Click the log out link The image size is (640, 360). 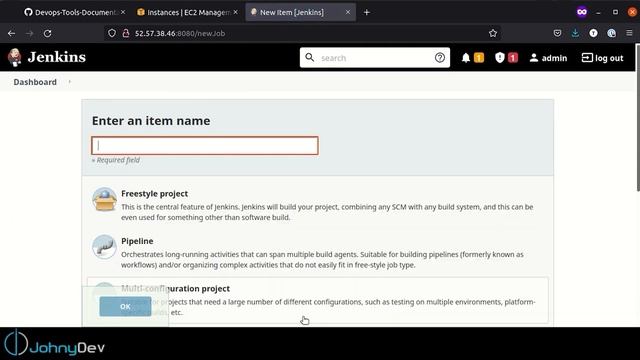pos(602,58)
